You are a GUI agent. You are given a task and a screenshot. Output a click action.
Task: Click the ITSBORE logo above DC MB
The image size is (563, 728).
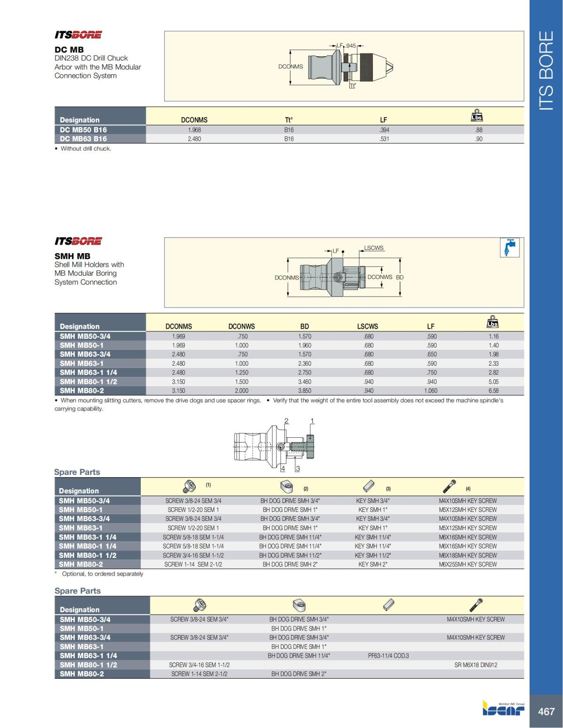[x=78, y=35]
